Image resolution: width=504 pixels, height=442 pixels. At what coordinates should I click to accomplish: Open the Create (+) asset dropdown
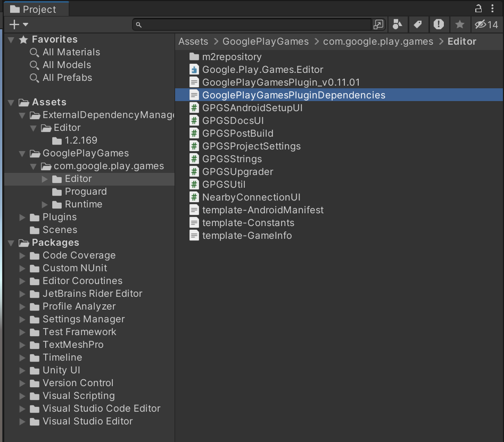point(19,24)
